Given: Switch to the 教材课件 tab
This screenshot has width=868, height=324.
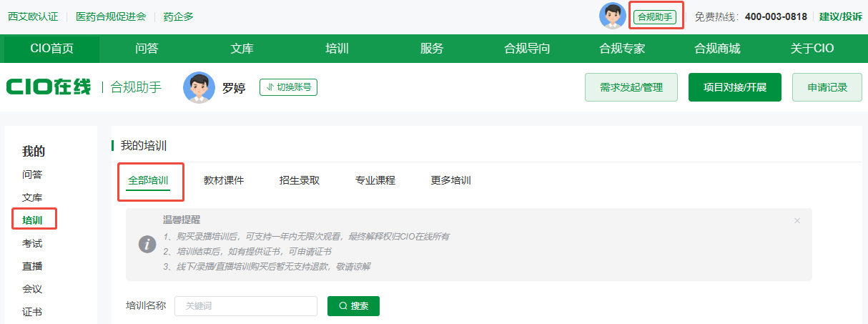Looking at the screenshot, I should click(224, 181).
